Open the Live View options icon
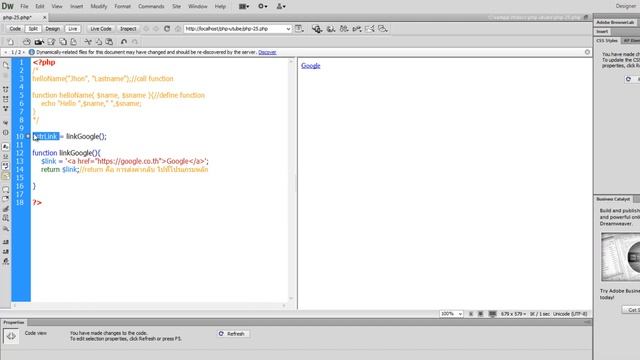640x360 pixels. (x=299, y=29)
